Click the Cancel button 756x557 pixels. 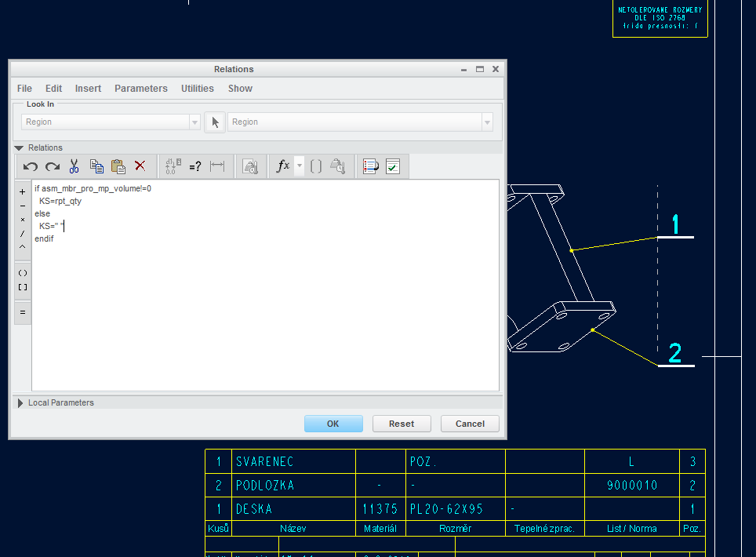pyautogui.click(x=470, y=424)
